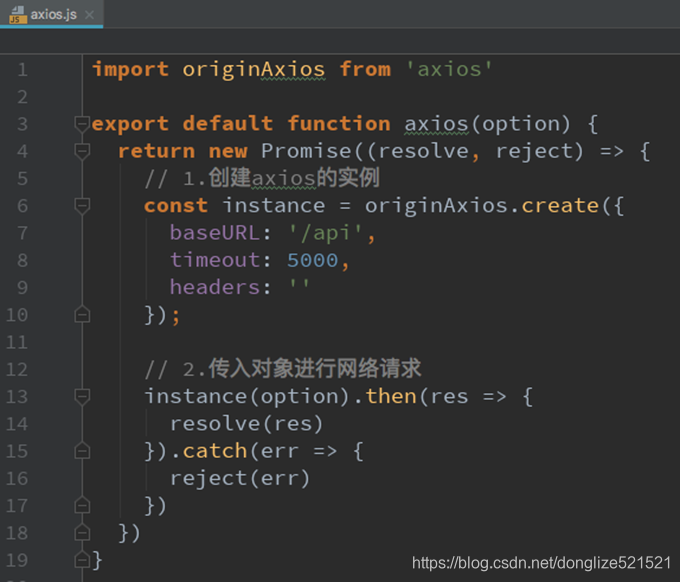680x582 pixels.
Task: Collapse the instance(option).then fold at line 13
Action: [82, 396]
